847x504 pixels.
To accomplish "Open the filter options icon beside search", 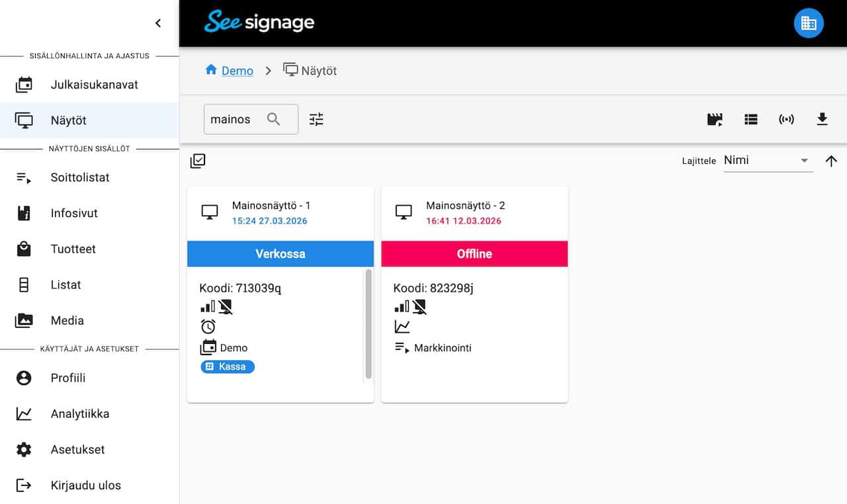I will (316, 120).
